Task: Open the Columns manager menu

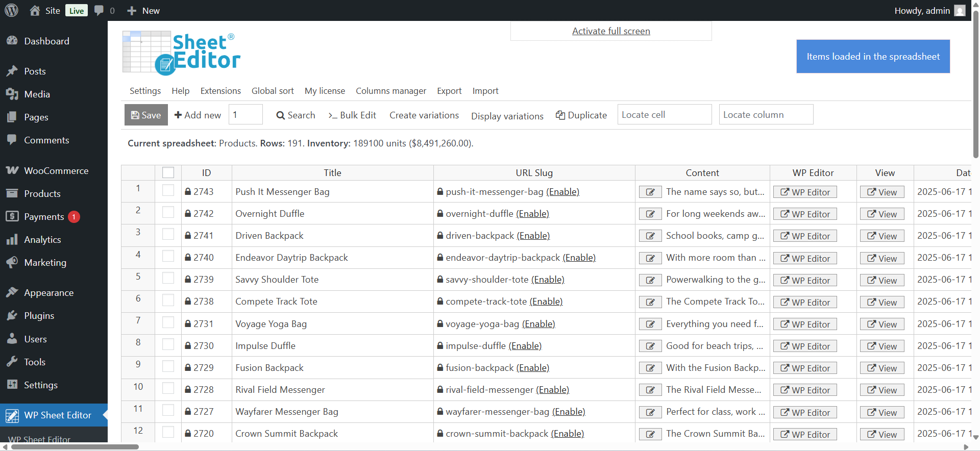Action: point(390,91)
